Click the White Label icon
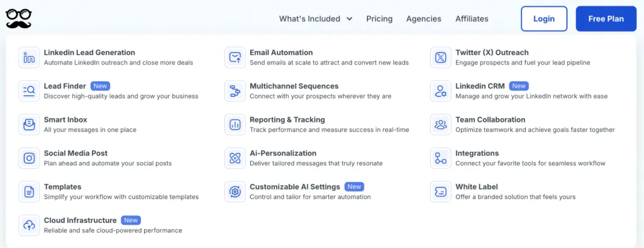The width and height of the screenshot is (644, 248). click(441, 192)
